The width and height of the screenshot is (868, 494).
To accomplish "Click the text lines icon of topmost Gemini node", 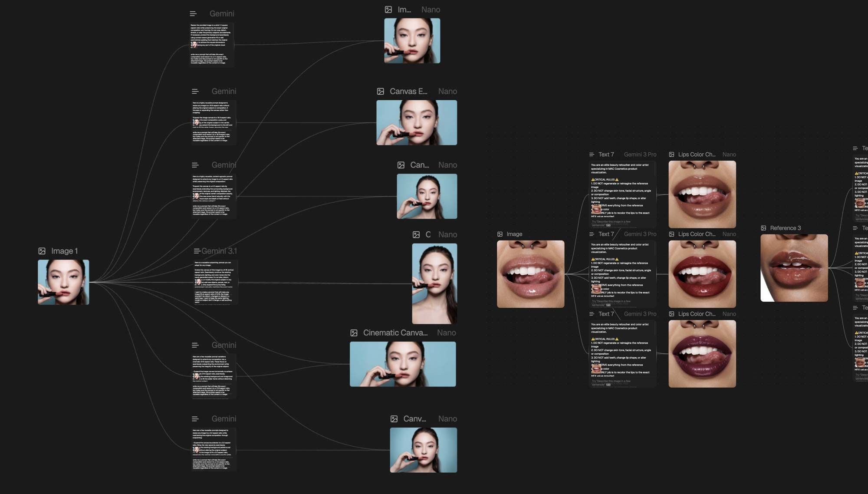I will (x=193, y=14).
